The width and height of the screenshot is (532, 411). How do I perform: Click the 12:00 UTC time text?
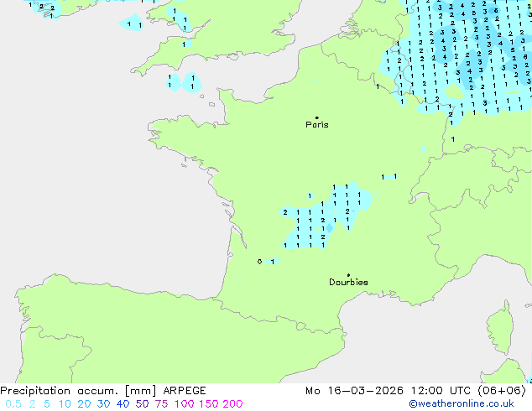[x=441, y=391]
